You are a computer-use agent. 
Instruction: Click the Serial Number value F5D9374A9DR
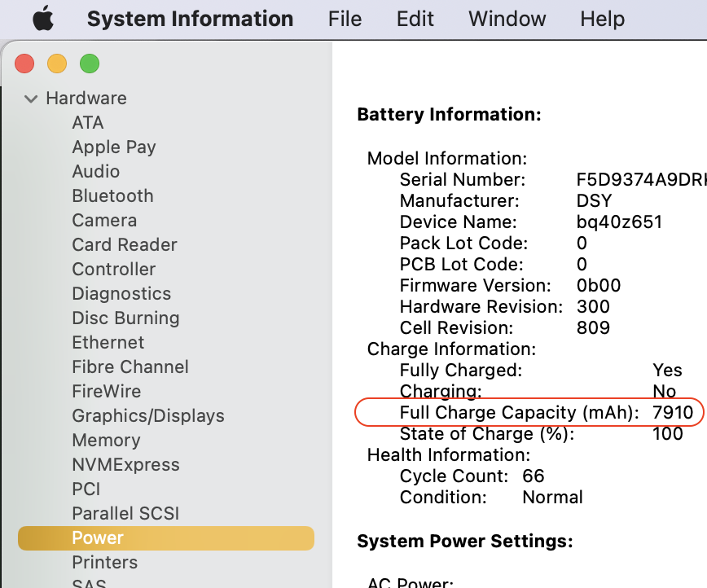641,179
